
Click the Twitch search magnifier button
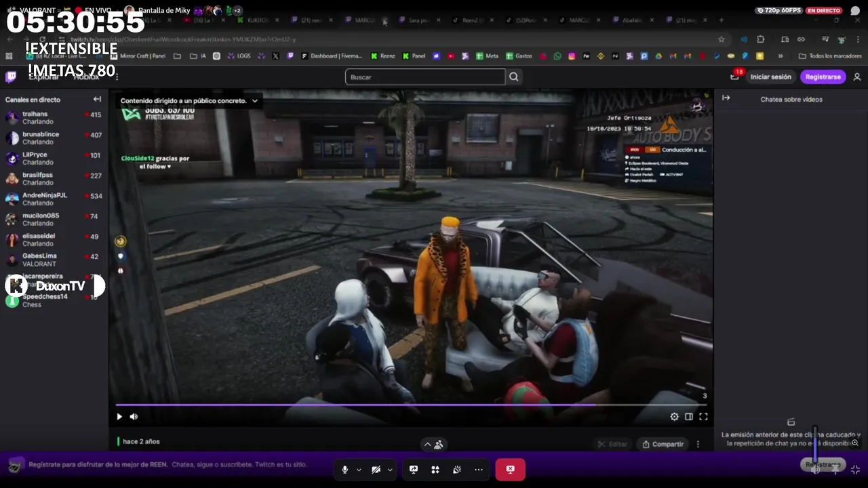[x=514, y=77]
